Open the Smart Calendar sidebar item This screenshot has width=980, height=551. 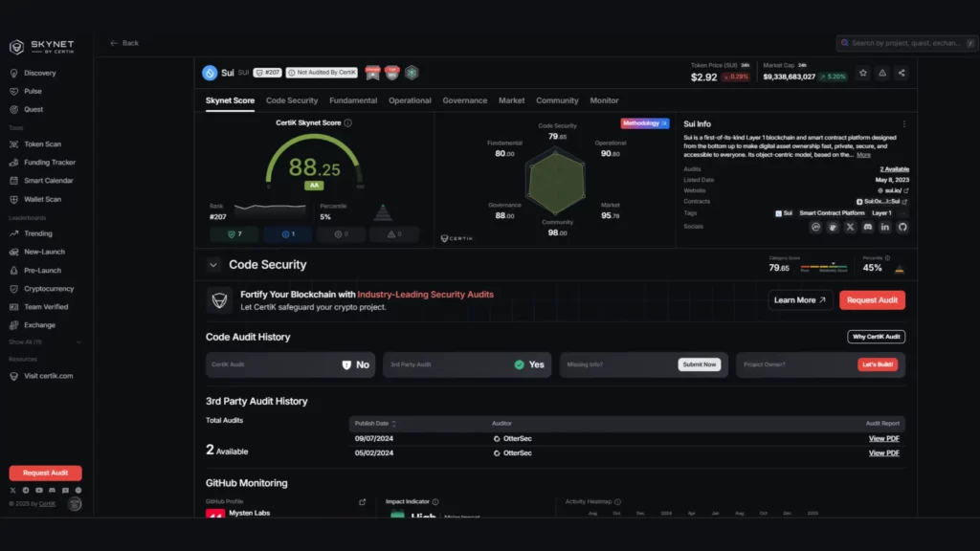[48, 181]
